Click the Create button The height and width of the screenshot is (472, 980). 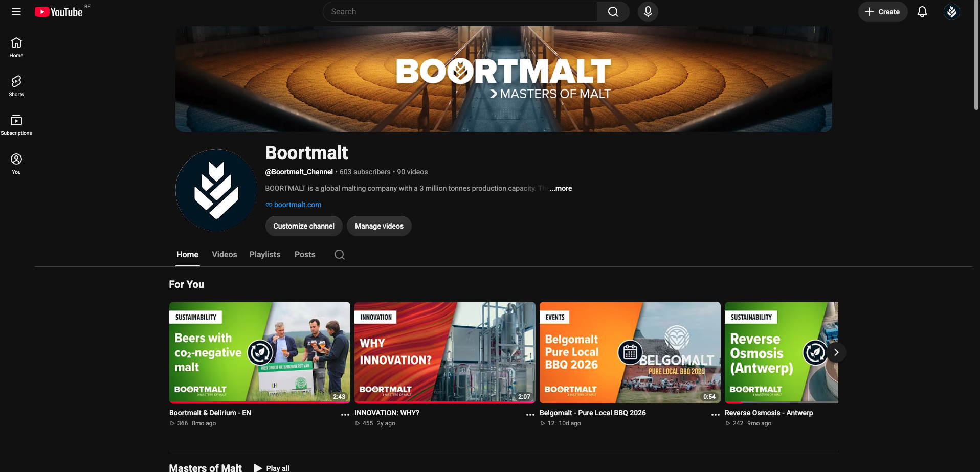click(882, 12)
